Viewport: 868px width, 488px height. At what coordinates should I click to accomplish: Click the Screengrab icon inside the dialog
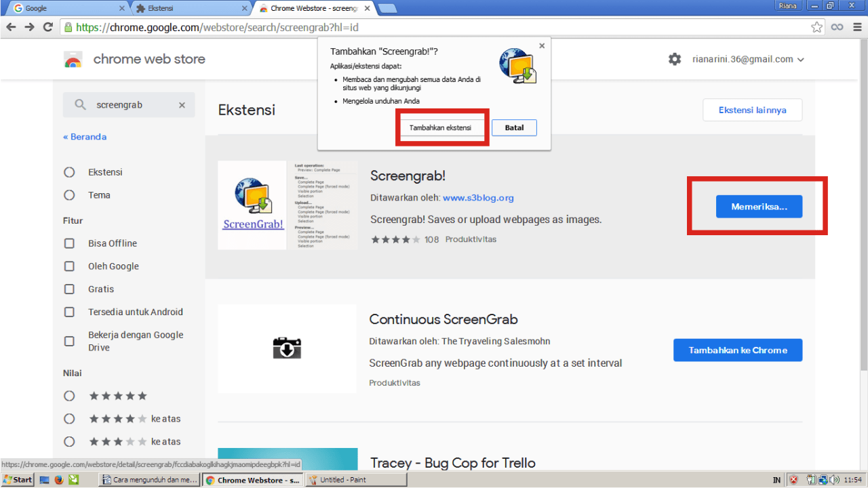(x=518, y=66)
